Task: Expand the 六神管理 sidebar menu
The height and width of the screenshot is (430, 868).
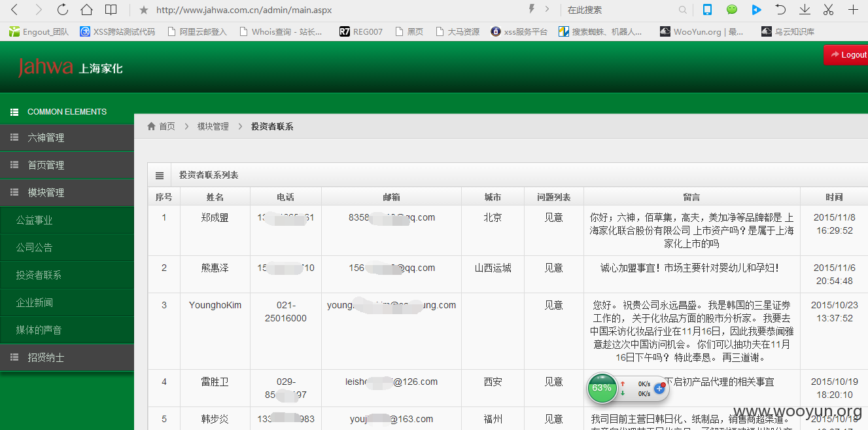Action: [67, 137]
